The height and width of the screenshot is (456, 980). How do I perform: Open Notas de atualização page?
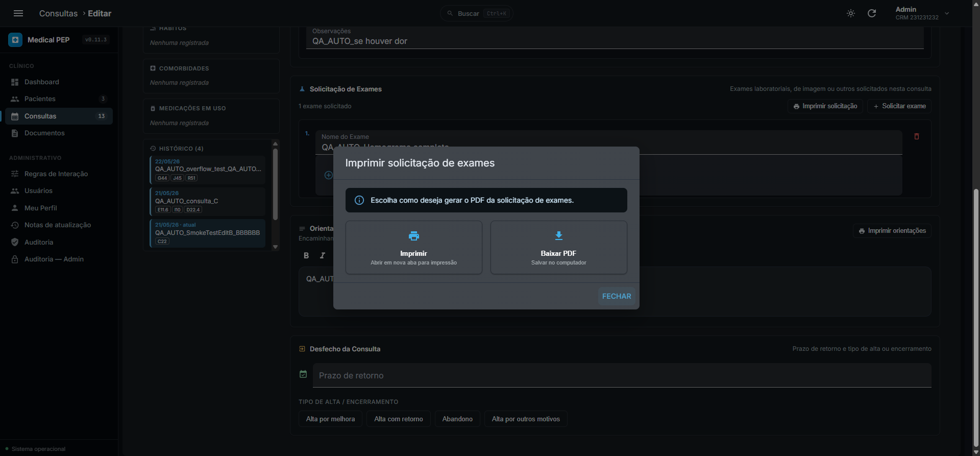click(59, 225)
